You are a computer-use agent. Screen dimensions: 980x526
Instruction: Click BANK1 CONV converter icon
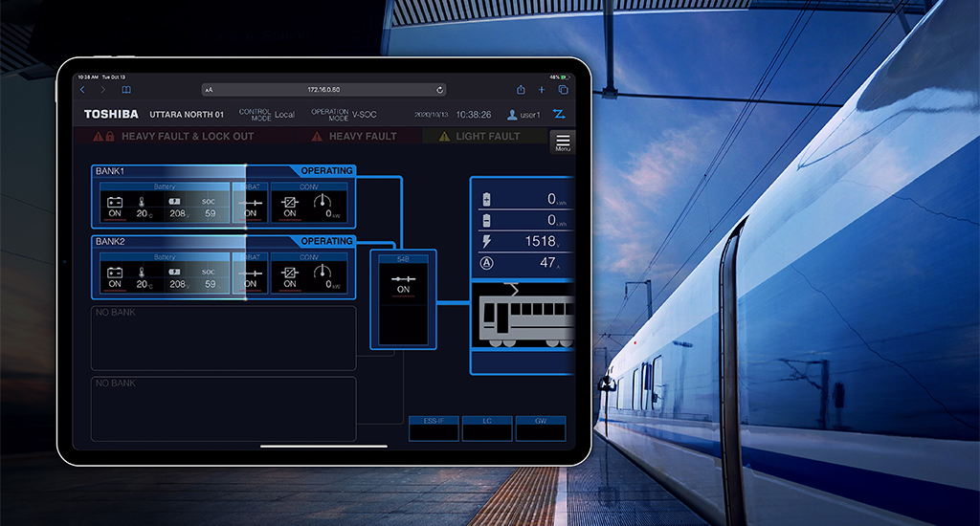(289, 203)
